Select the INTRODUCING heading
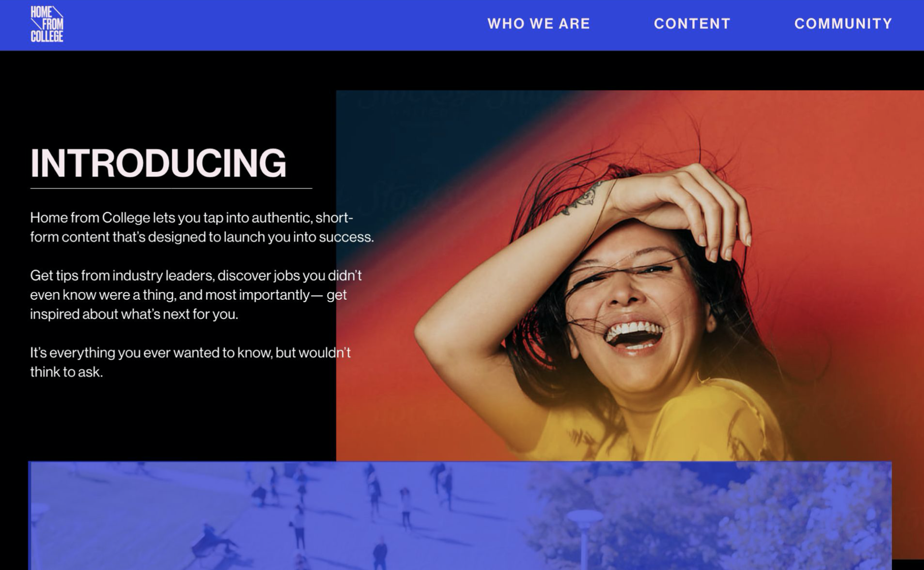924x570 pixels. pos(158,163)
